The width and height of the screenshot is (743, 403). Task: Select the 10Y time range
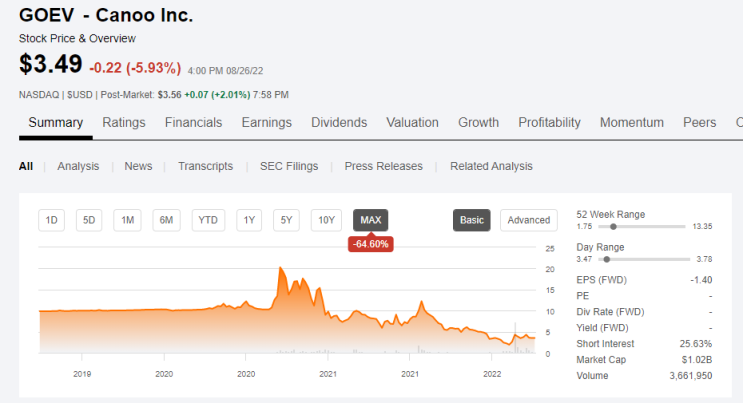[326, 220]
